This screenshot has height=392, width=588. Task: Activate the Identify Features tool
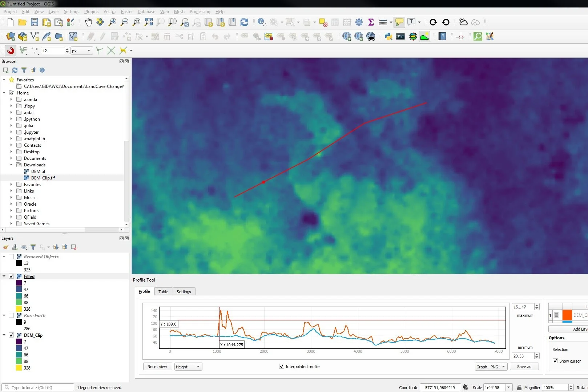pos(261,22)
